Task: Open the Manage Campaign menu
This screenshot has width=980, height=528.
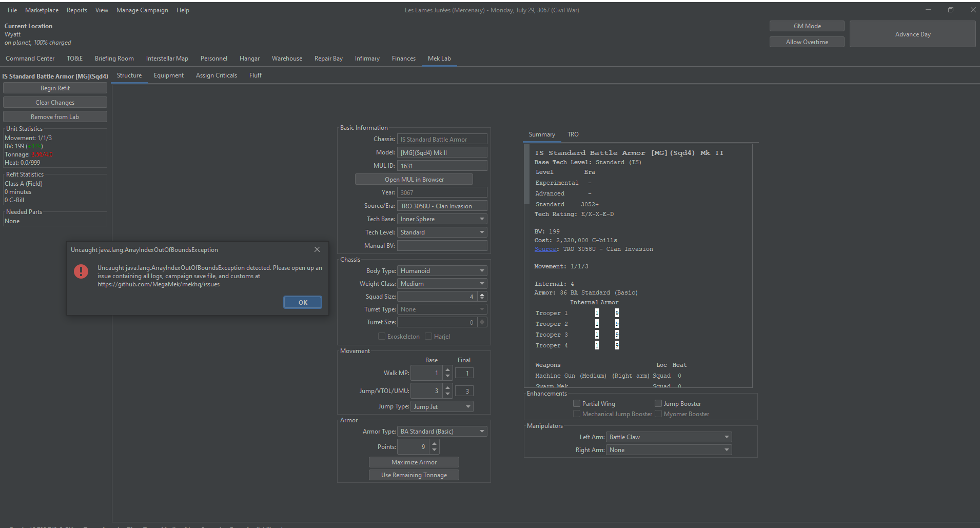Action: click(x=142, y=10)
